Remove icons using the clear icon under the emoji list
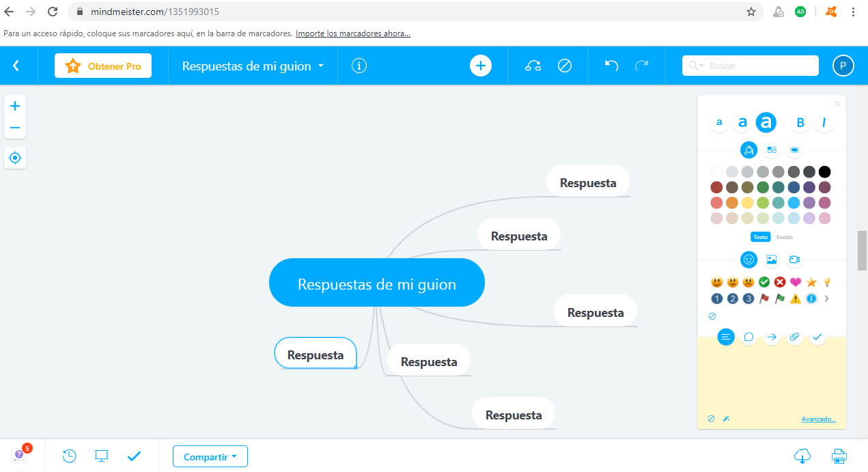The image size is (868, 472). pos(712,316)
